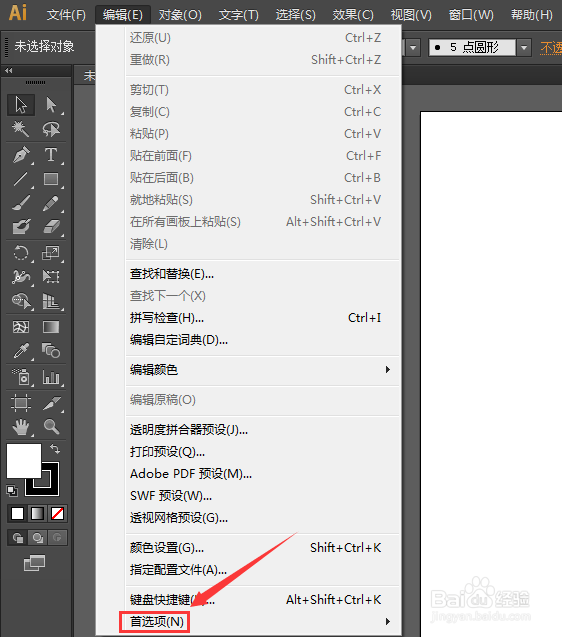
Task: Select the Free Transform tool
Action: tap(51, 277)
